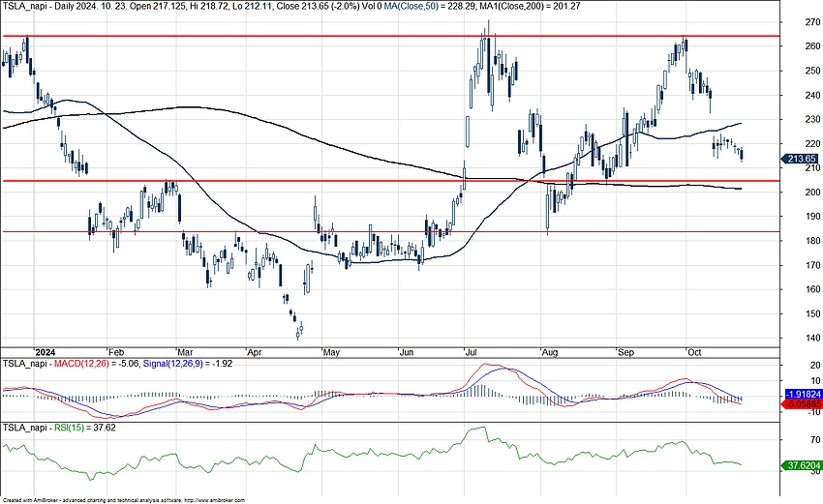Click the 220 price axis label
Image resolution: width=823 pixels, height=504 pixels.
pos(813,143)
